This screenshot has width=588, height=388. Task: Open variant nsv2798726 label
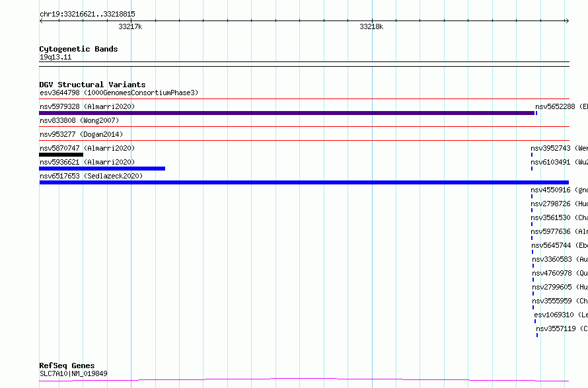coord(559,204)
